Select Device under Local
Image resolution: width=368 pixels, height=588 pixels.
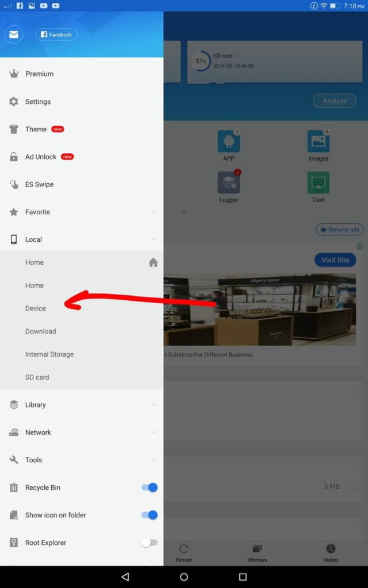tap(36, 308)
